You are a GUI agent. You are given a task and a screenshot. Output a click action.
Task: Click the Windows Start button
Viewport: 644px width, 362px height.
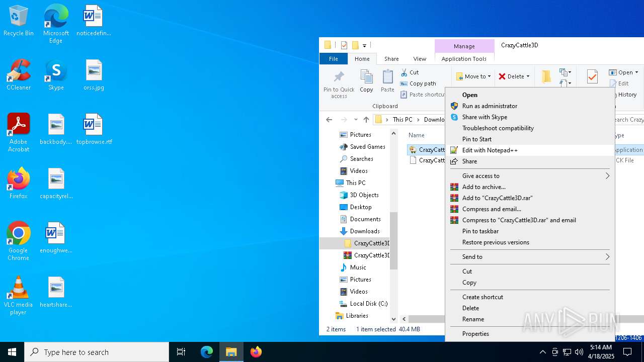[x=12, y=352]
